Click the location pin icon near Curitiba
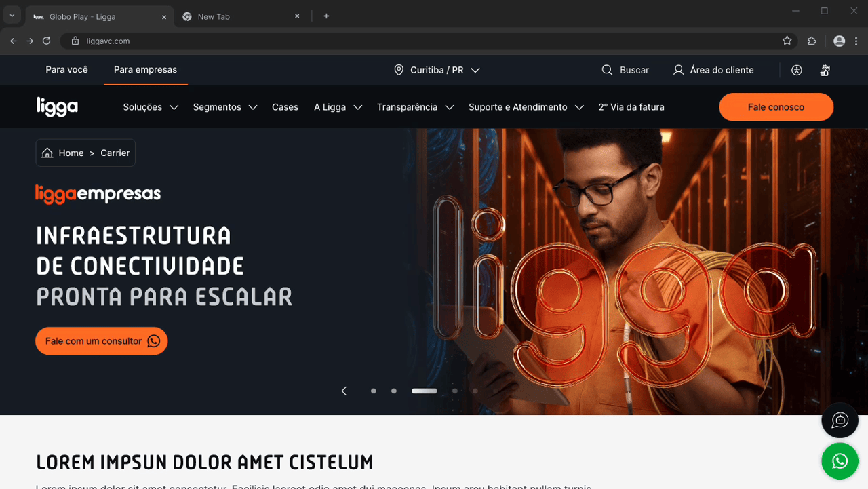The width and height of the screenshot is (868, 489). coord(399,70)
